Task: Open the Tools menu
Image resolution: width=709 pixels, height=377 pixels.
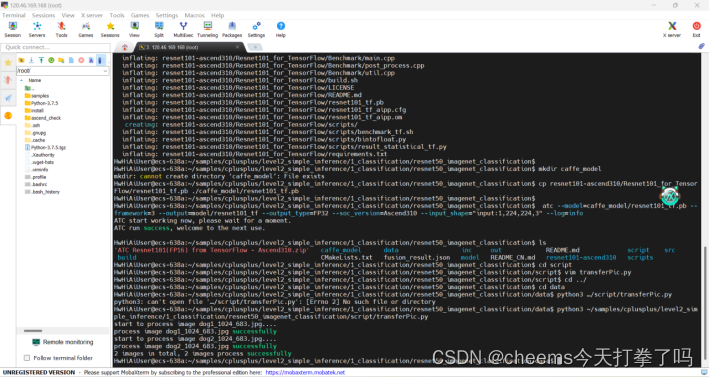Action: click(117, 15)
